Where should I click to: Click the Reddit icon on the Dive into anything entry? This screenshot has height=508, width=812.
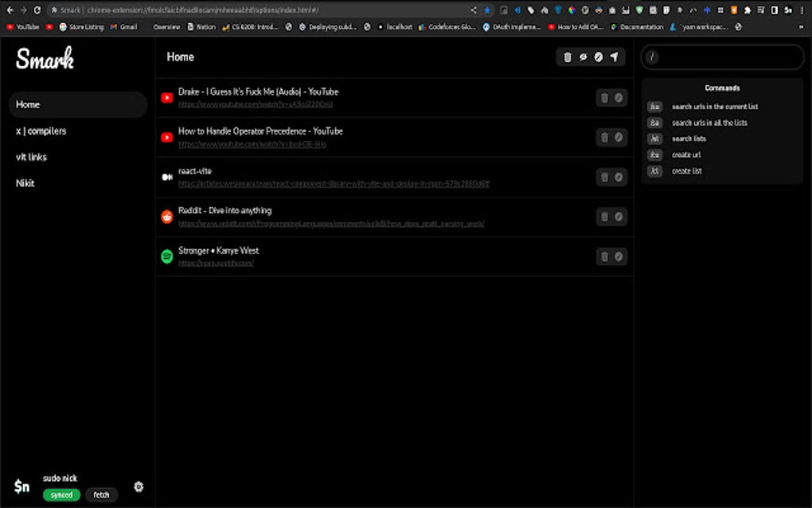pyautogui.click(x=166, y=216)
